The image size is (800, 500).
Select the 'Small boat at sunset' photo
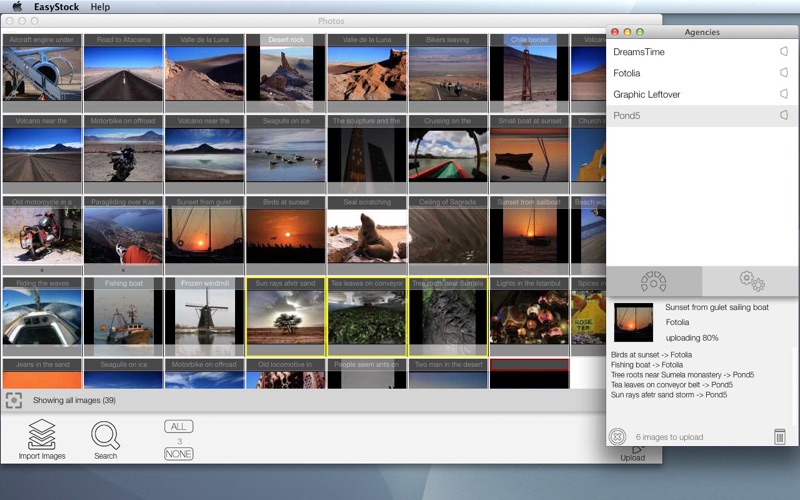pyautogui.click(x=529, y=154)
